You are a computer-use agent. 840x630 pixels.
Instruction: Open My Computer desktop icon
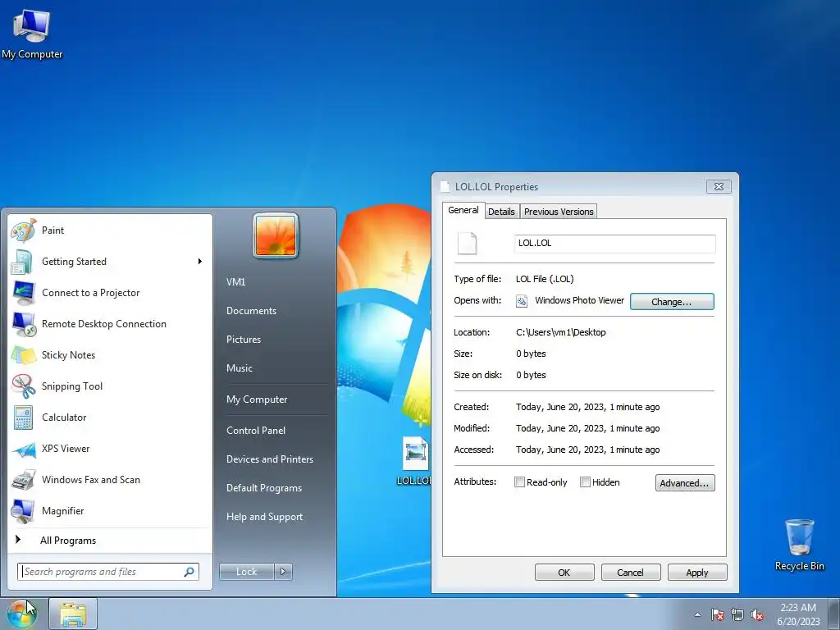32,34
